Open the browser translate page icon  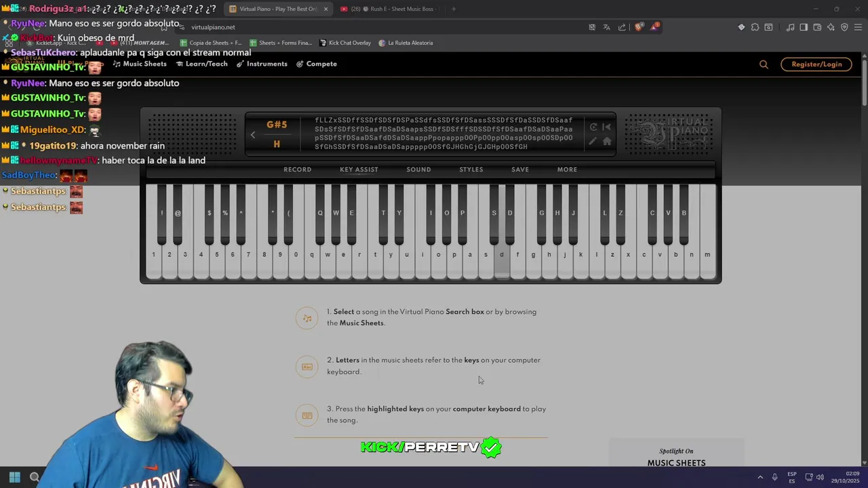click(607, 27)
